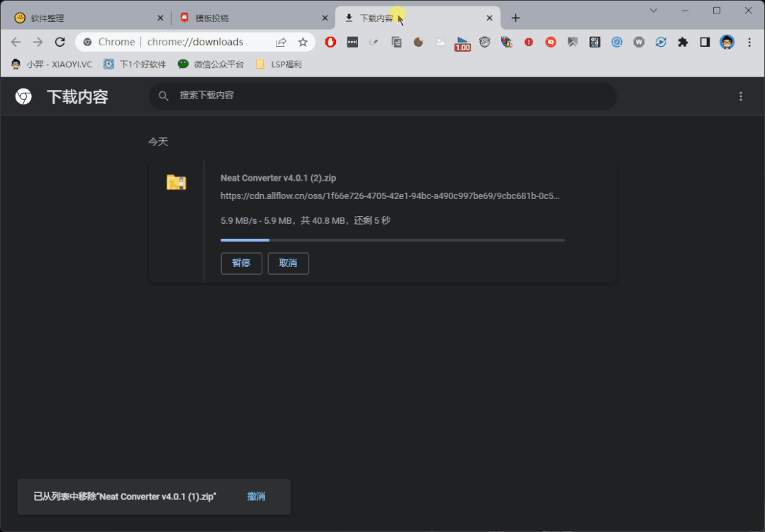
Task: Click the 下载内容 page title
Action: pyautogui.click(x=77, y=96)
